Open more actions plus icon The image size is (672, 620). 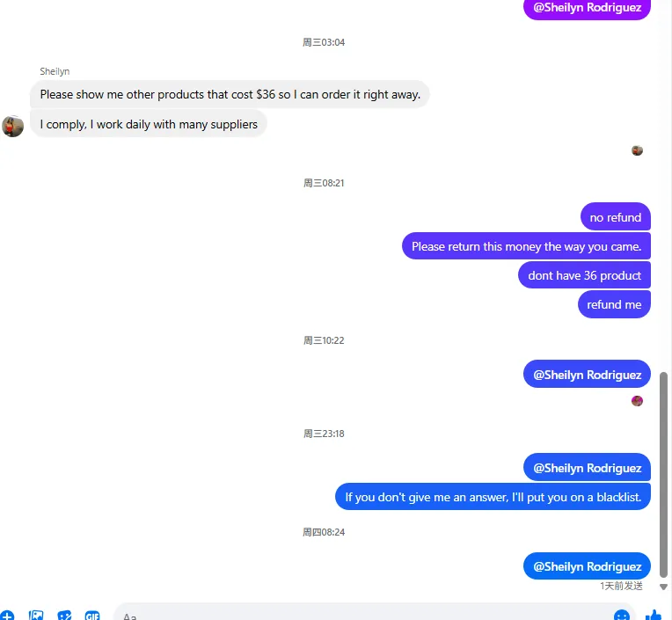(7, 616)
